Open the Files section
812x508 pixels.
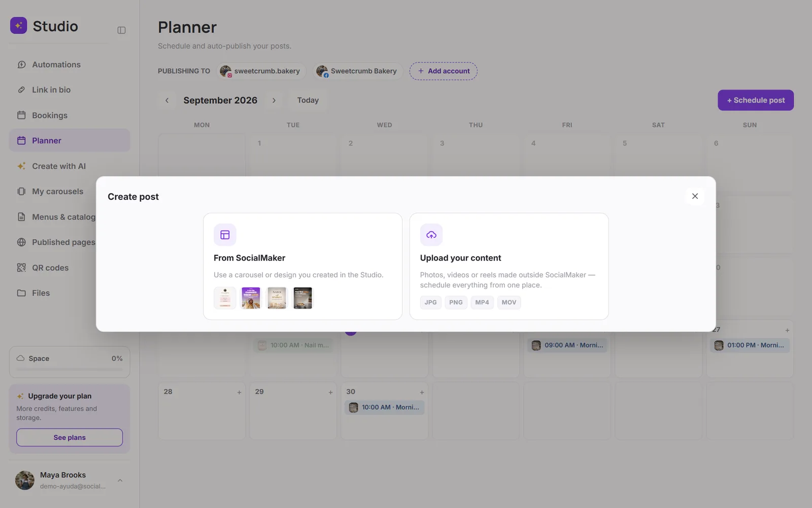click(70, 293)
